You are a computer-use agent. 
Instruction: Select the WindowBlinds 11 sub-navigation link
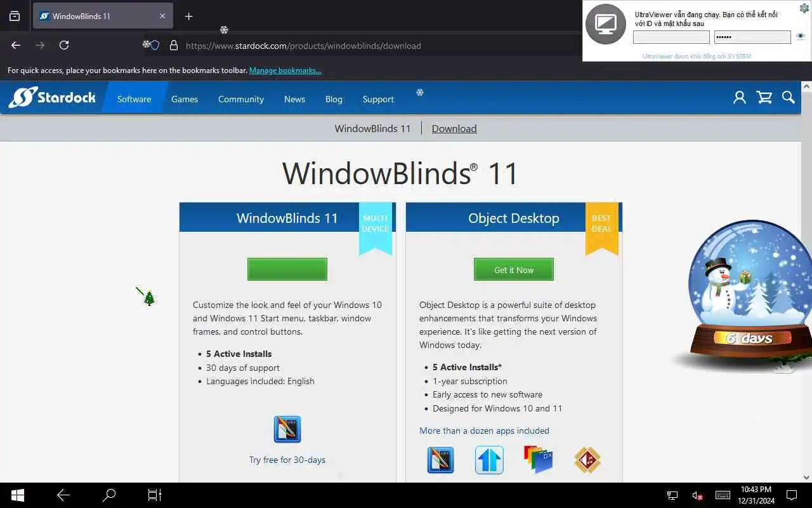click(373, 128)
